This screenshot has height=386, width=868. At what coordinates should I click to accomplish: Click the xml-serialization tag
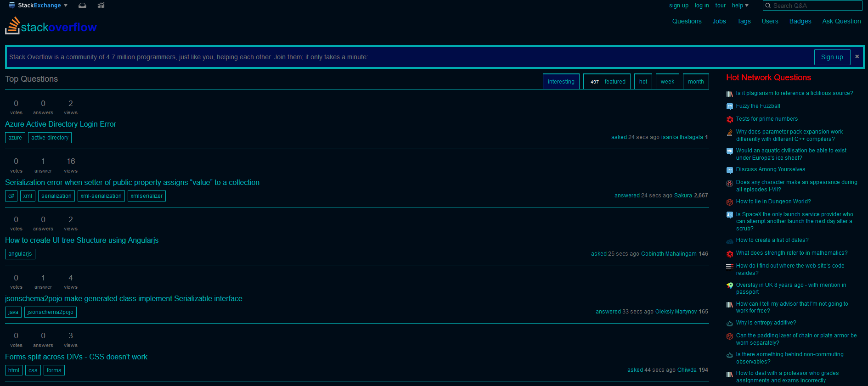point(101,196)
